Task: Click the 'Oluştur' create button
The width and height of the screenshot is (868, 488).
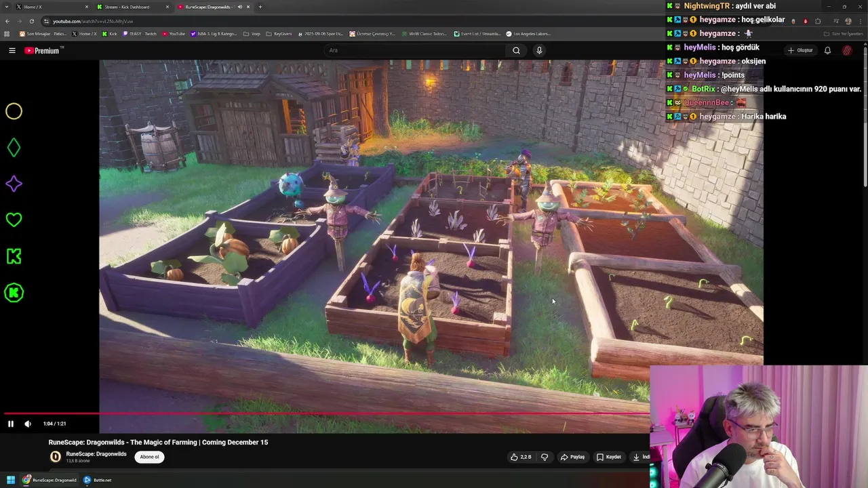Action: click(800, 50)
